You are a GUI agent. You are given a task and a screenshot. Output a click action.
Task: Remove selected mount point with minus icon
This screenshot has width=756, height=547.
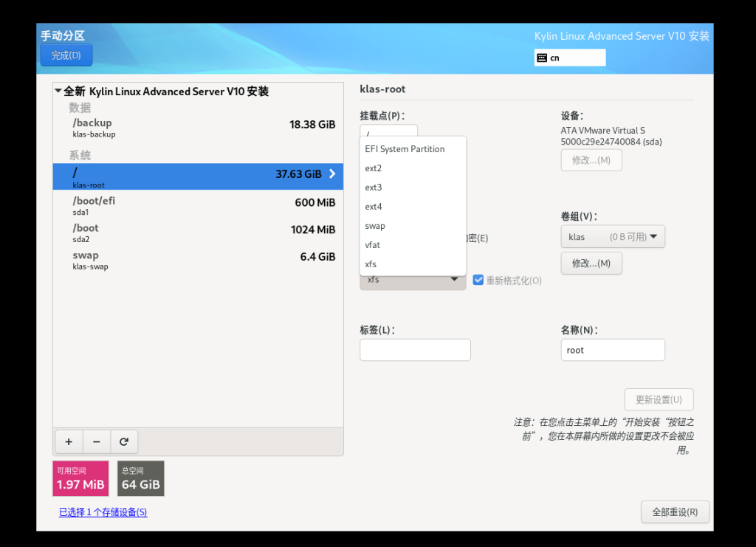(x=97, y=442)
